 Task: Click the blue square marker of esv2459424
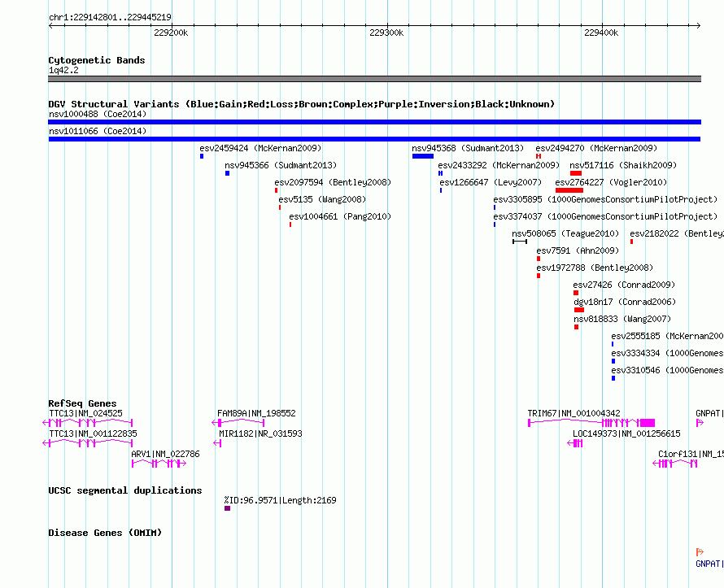click(x=202, y=156)
